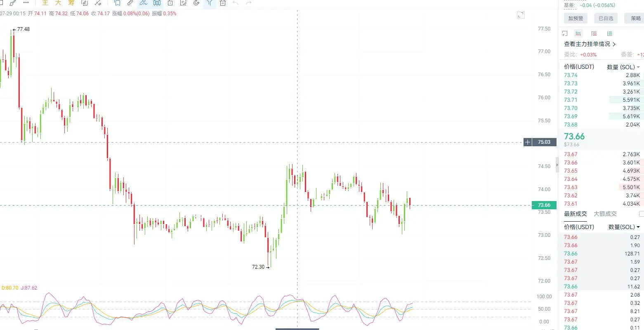Viewport: 644px width, 330px height.
Task: Expand chart to fullscreen
Action: (521, 15)
